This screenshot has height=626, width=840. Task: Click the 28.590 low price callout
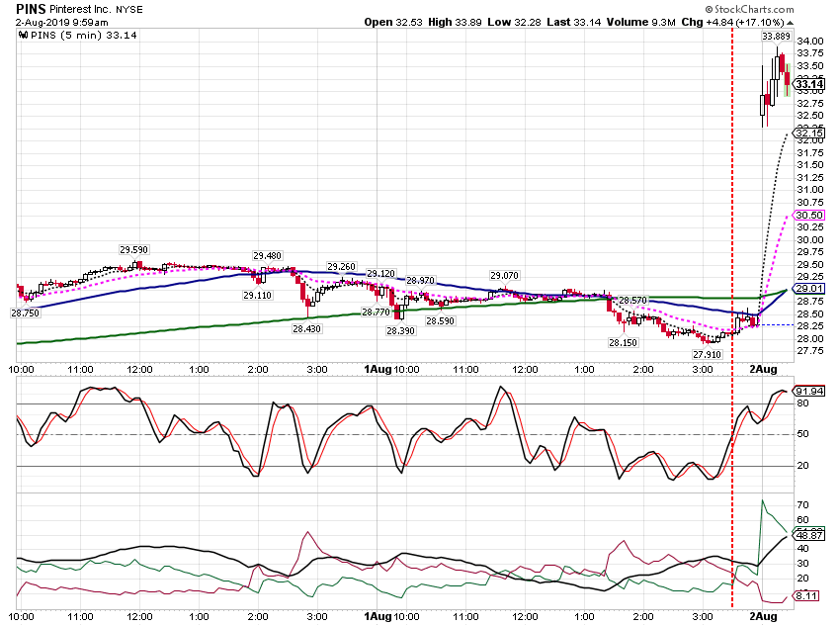click(x=441, y=321)
